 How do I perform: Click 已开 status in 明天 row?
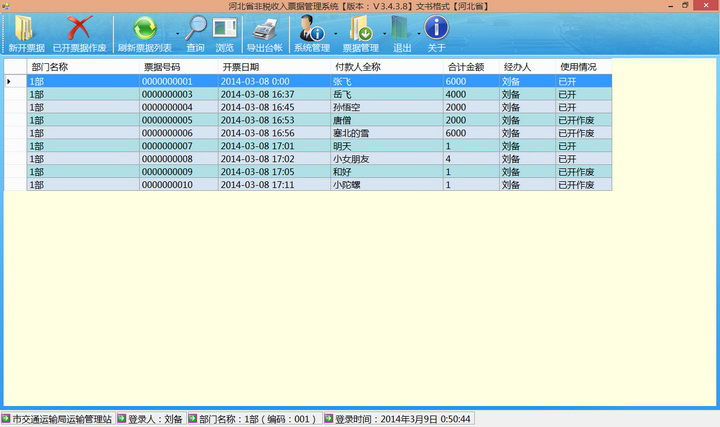point(584,146)
